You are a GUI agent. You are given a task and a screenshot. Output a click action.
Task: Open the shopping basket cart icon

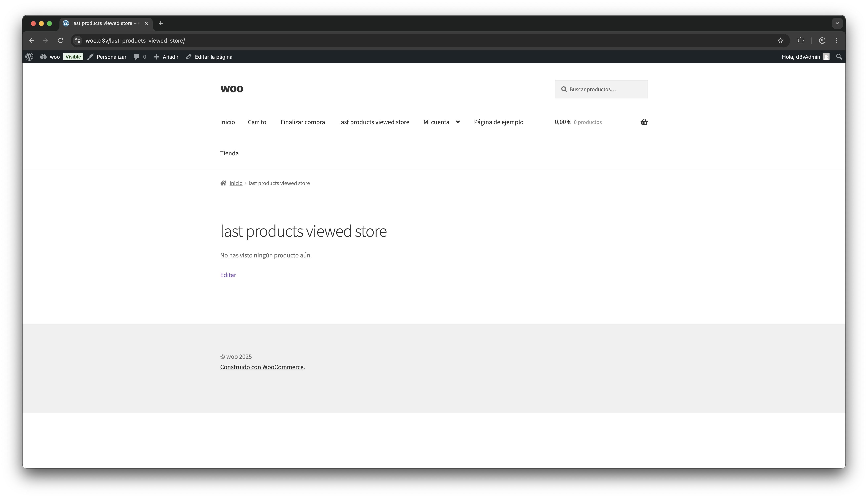click(x=644, y=122)
